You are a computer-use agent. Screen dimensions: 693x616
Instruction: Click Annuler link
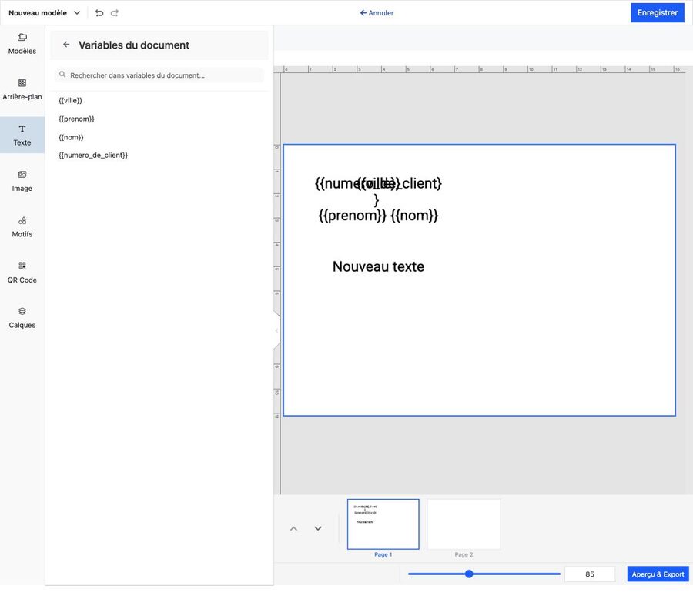[377, 13]
